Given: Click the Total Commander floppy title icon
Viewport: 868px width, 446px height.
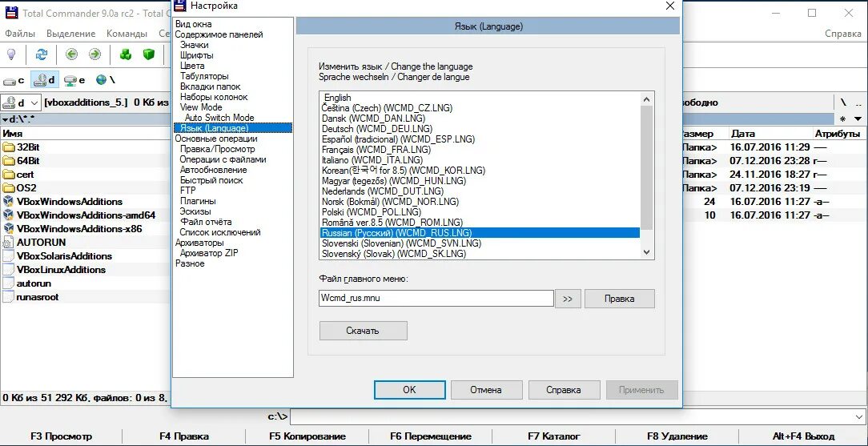Looking at the screenshot, I should coord(11,13).
